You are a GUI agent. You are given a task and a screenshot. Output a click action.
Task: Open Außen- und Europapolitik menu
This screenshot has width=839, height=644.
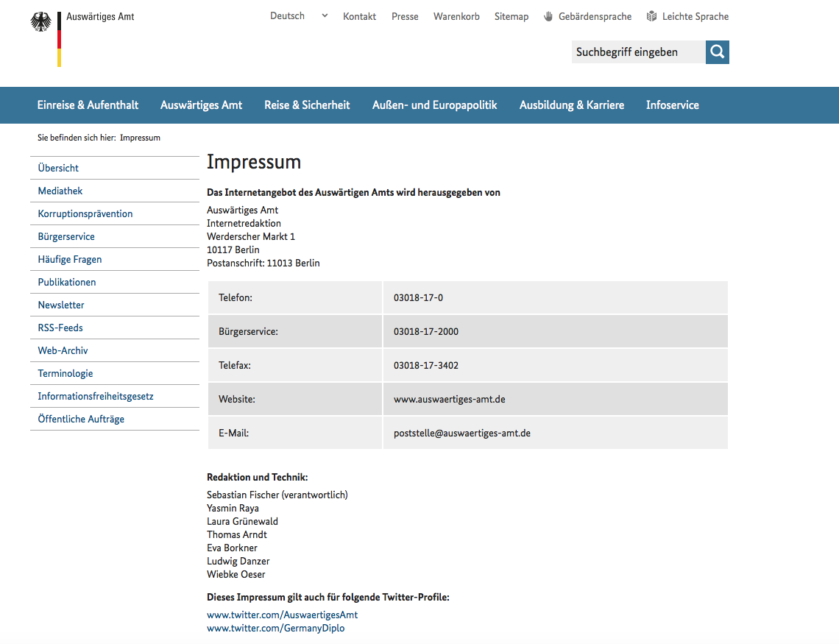pos(434,105)
